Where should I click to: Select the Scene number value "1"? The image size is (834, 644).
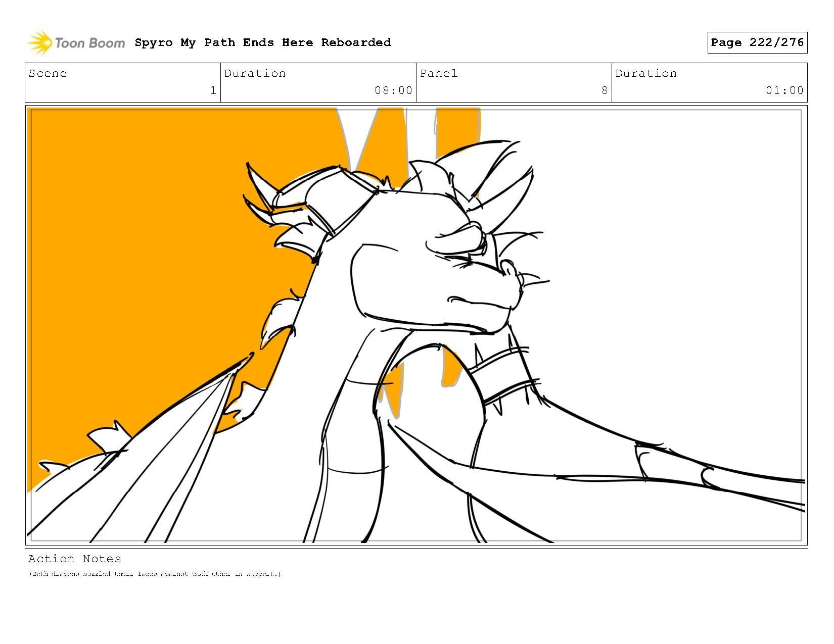(x=213, y=90)
